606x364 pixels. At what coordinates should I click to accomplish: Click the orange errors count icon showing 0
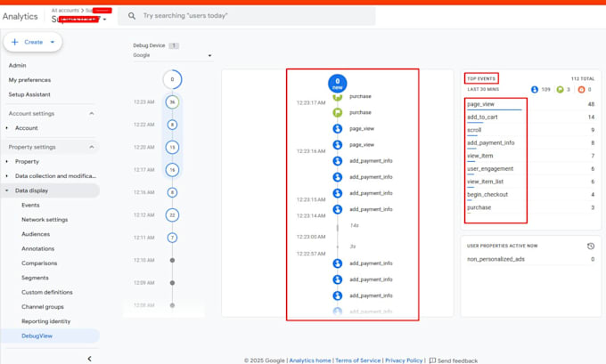tap(581, 90)
